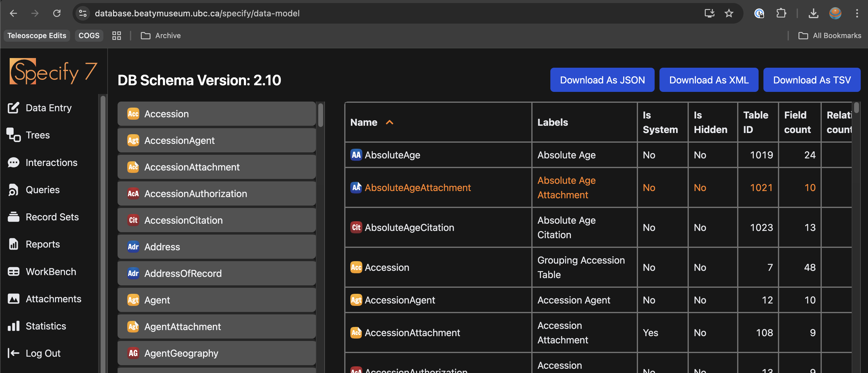Screen dimensions: 868x373
Task: Click the Attachments image icon
Action: coord(14,299)
